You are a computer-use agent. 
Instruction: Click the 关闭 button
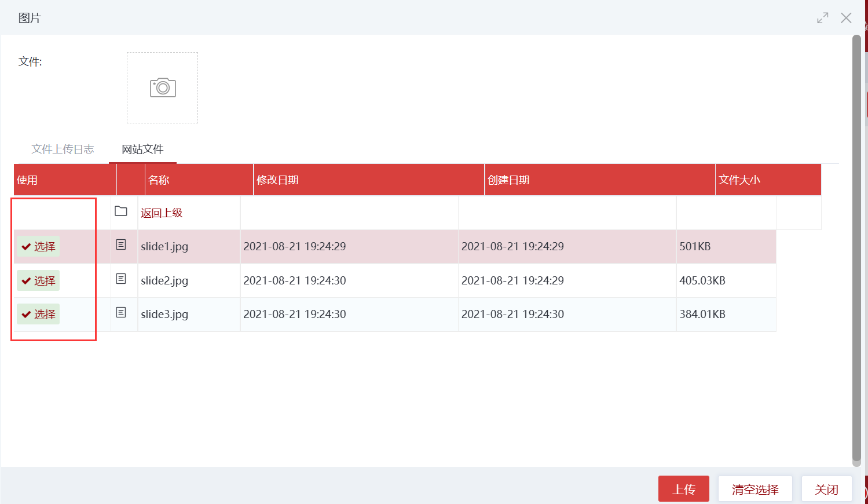826,489
